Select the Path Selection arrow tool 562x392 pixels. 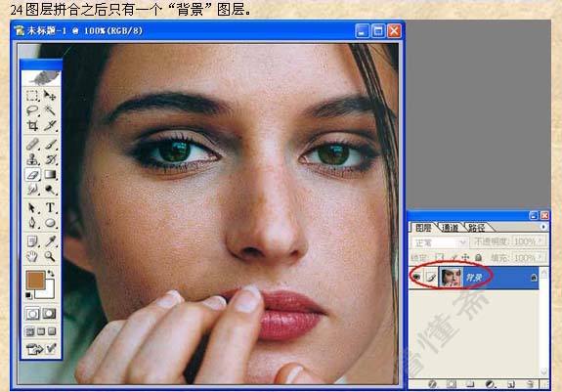[32, 208]
